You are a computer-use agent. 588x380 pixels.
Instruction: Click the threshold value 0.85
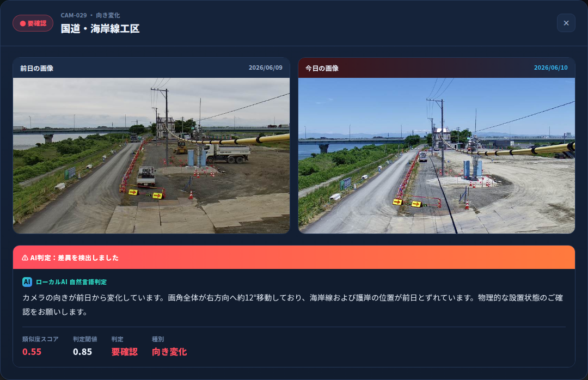click(x=83, y=352)
